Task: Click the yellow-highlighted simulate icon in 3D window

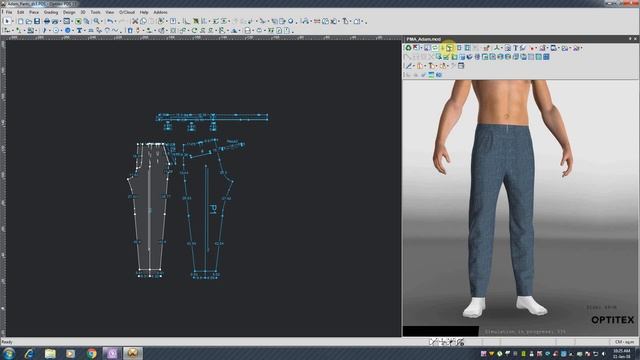Action: 449,48
